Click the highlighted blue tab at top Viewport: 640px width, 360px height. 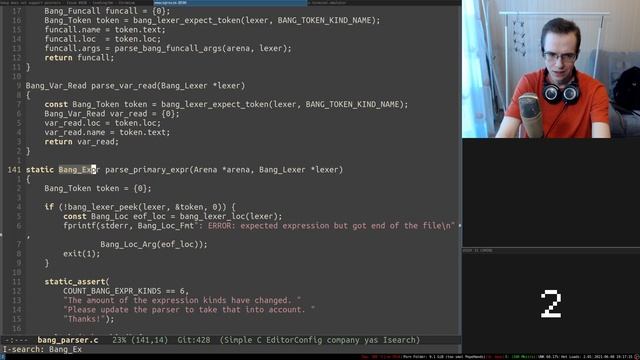(x=230, y=2)
